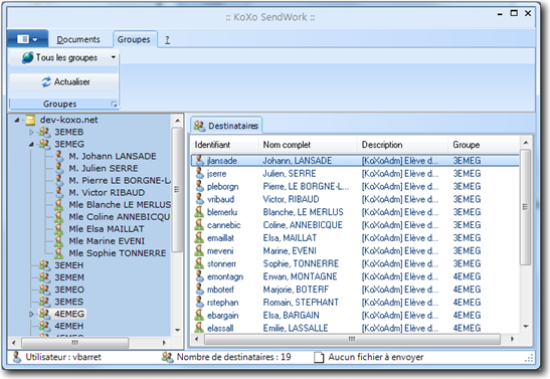Select the 3EMEM group

(x=69, y=278)
